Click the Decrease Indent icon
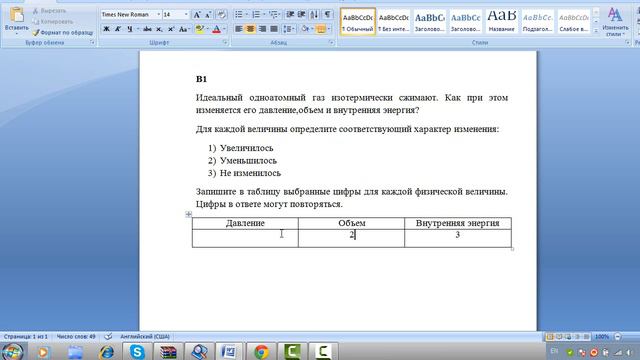This screenshot has width=640, height=360. coord(290,15)
